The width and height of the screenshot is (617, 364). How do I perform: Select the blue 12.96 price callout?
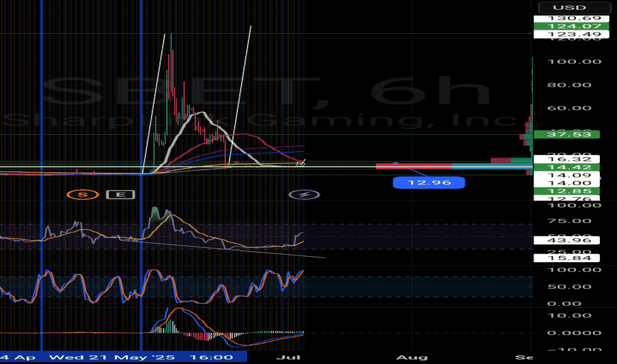[x=429, y=183]
